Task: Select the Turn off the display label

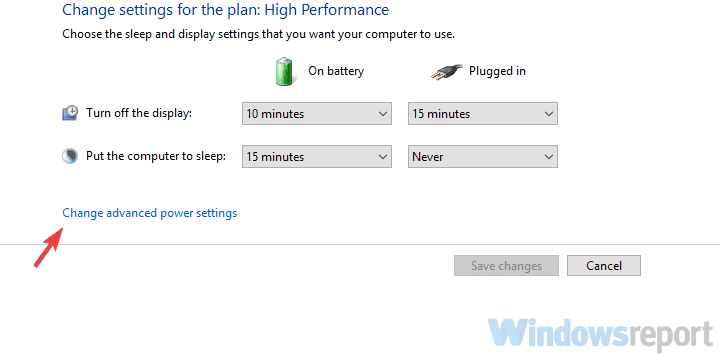Action: point(139,113)
